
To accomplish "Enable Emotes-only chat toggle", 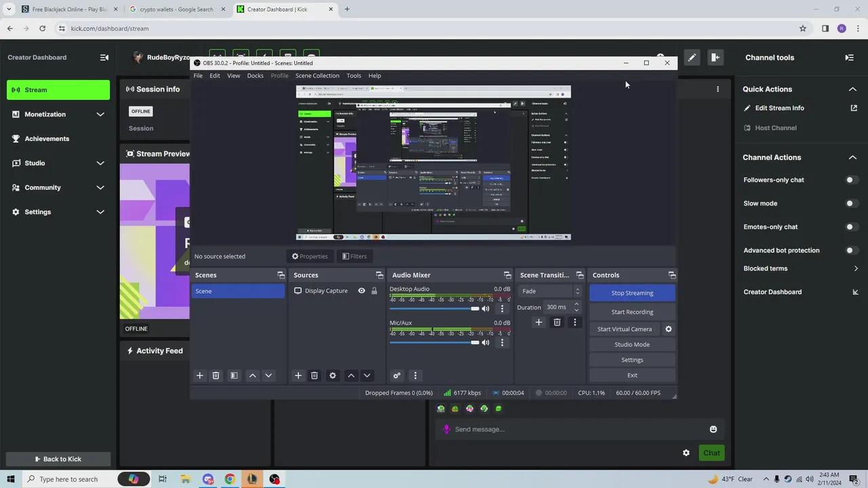I will pos(851,227).
